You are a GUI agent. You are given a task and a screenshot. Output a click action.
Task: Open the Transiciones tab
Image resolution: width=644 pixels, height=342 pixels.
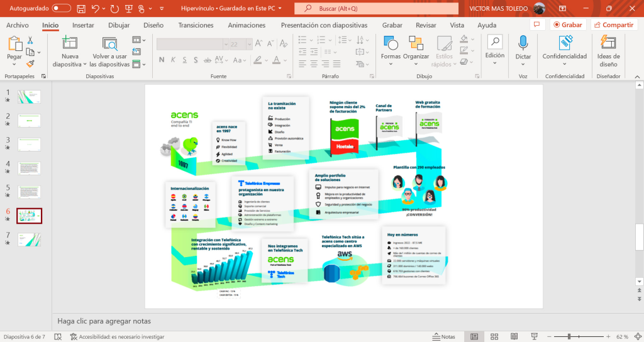(x=196, y=25)
